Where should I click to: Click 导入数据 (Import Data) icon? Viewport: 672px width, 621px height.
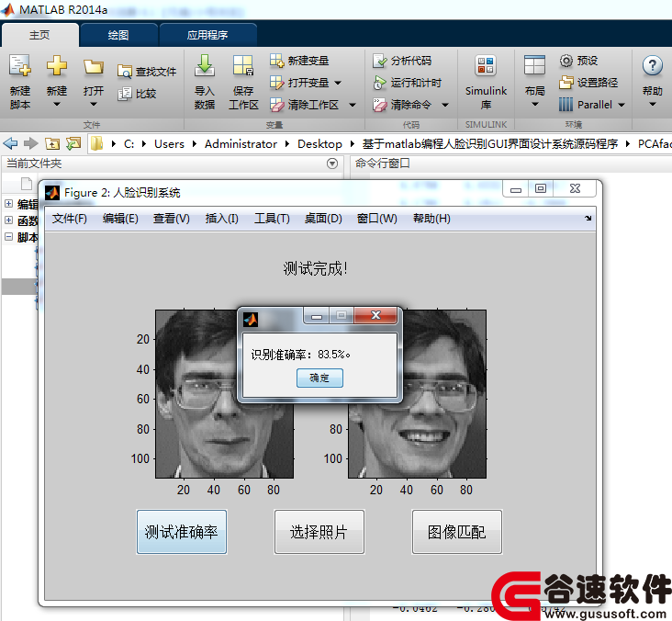pyautogui.click(x=205, y=65)
